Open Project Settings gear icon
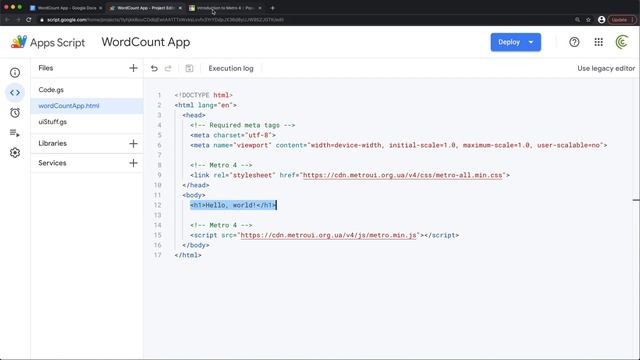Screen dimensions: 640x360 click(15, 153)
